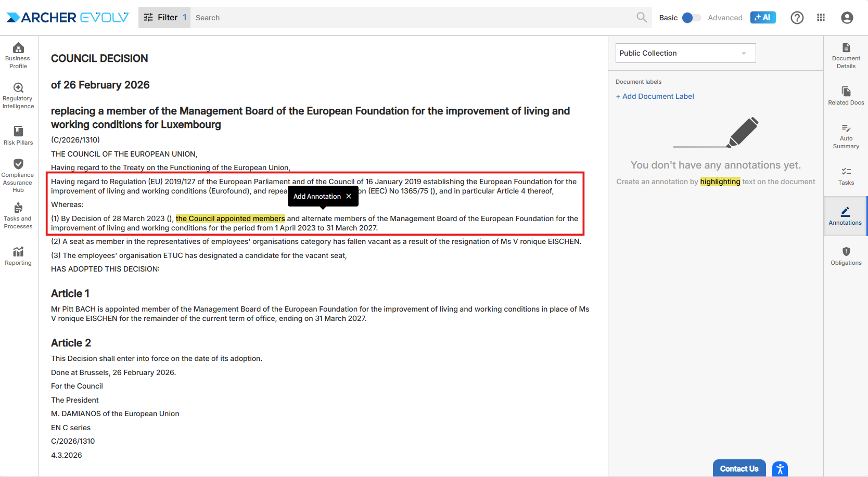868x477 pixels.
Task: Open the apps grid menu
Action: tap(821, 18)
